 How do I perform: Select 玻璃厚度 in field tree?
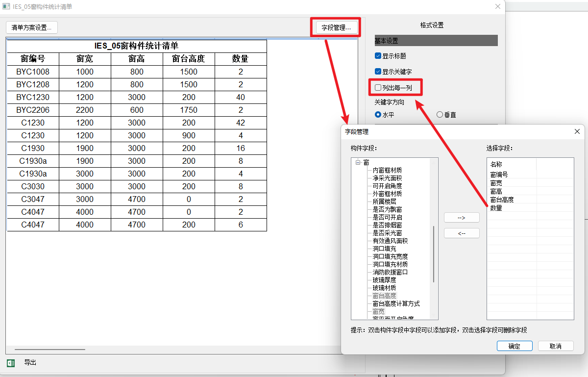tap(384, 280)
